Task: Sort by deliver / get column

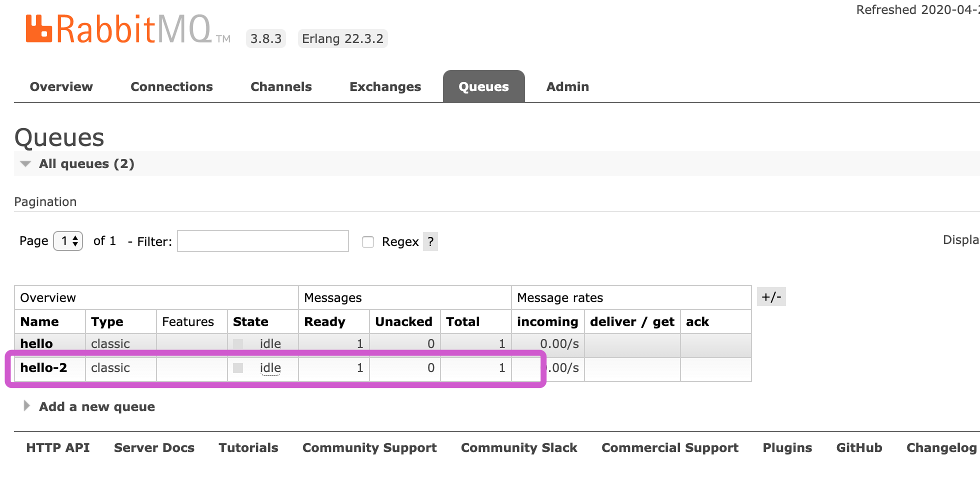Action: pyautogui.click(x=632, y=321)
